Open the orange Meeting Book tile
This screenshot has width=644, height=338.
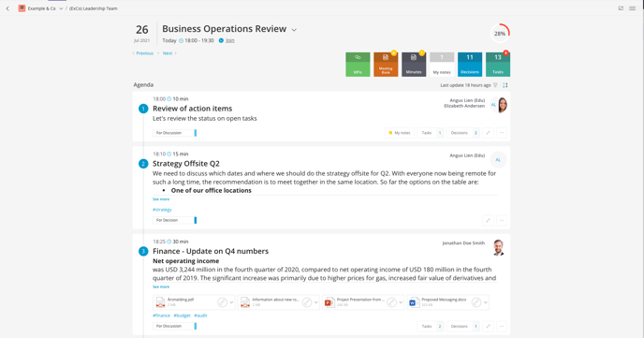click(x=386, y=64)
